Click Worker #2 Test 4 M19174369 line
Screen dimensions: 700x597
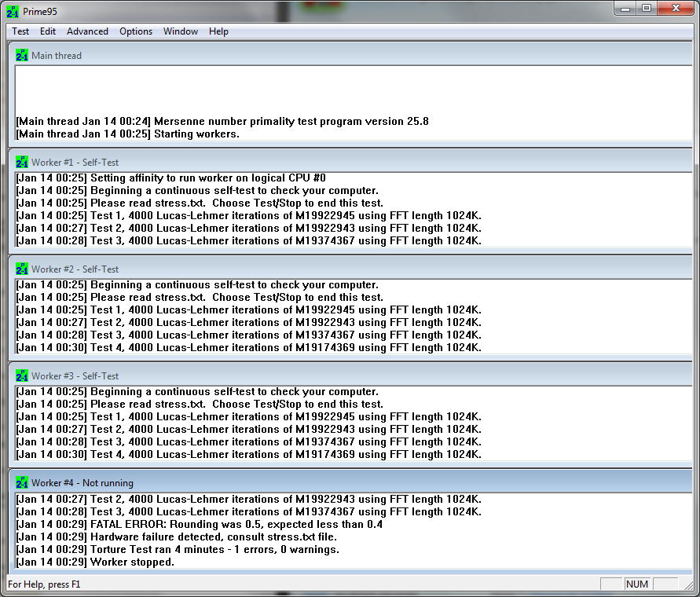tap(249, 347)
